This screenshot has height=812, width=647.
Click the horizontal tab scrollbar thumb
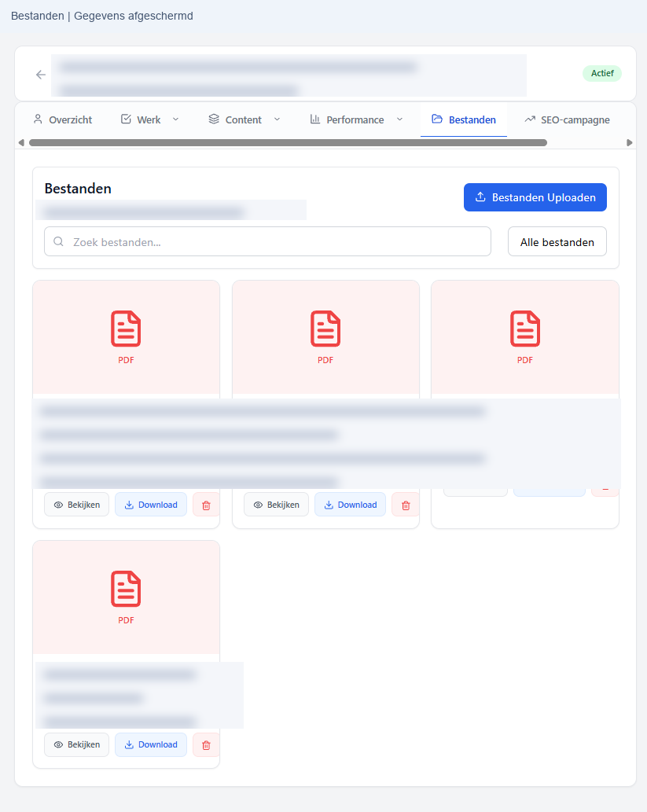pyautogui.click(x=288, y=142)
